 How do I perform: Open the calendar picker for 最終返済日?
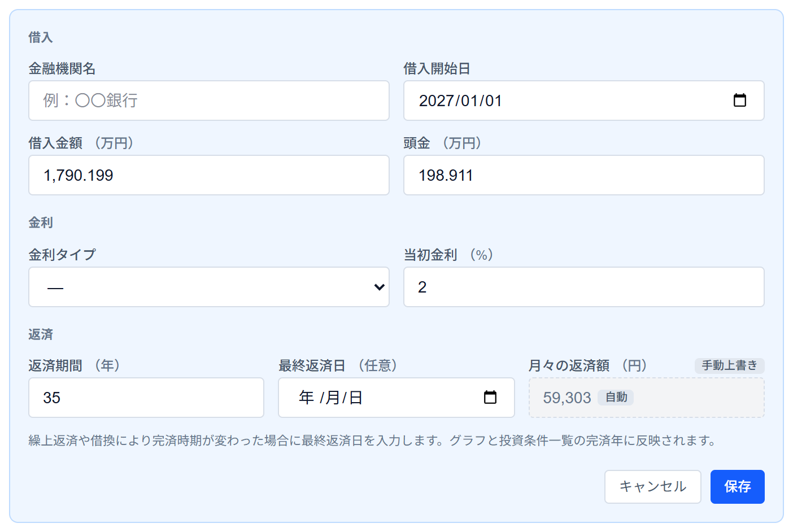[490, 398]
